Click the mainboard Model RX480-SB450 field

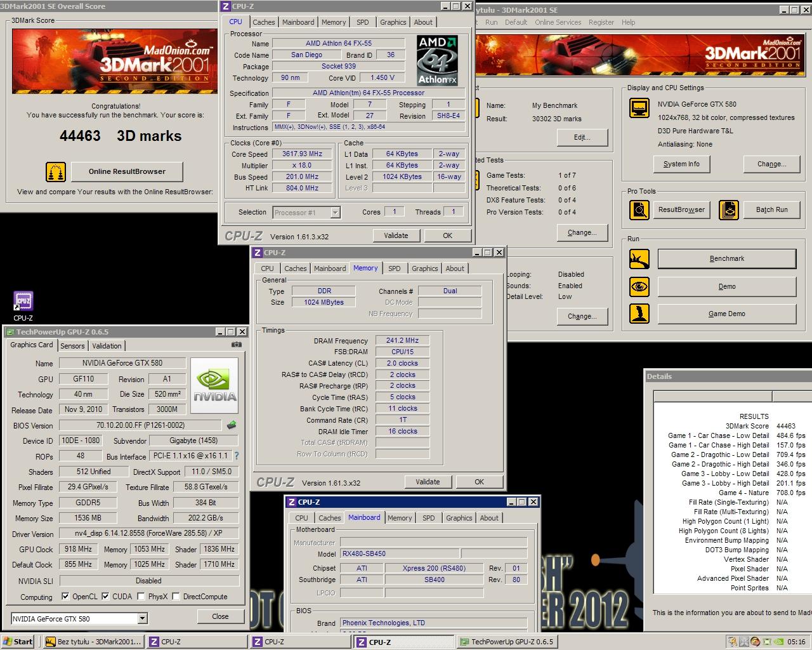[400, 554]
